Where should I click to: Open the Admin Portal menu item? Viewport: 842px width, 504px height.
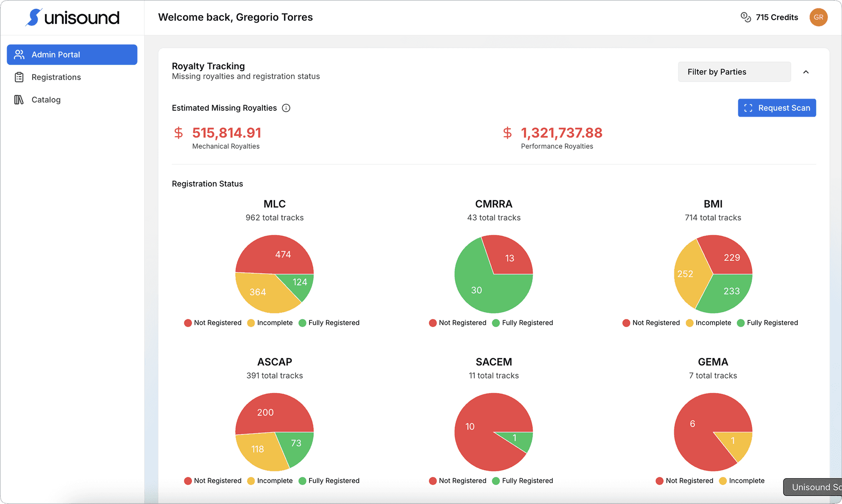tap(72, 55)
